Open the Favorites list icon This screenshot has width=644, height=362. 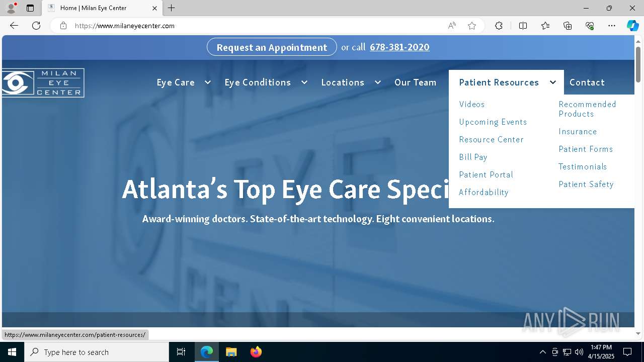545,26
